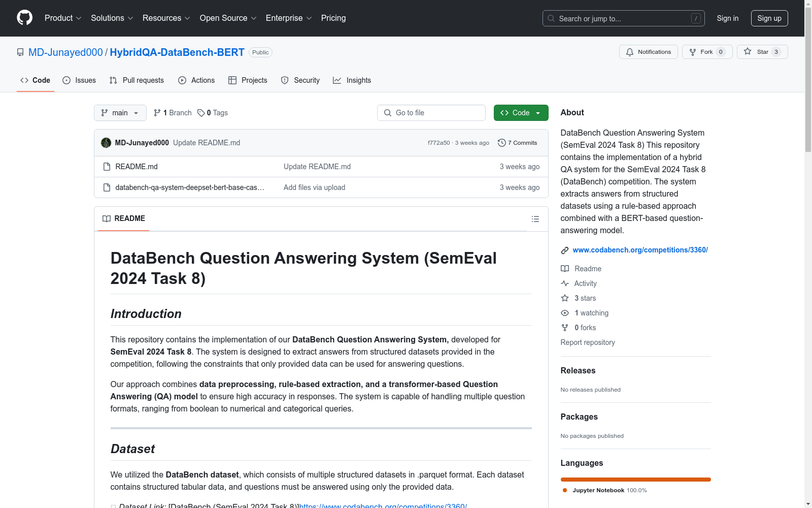
Task: Click the history clock icon beside 7 Commits
Action: tap(502, 143)
